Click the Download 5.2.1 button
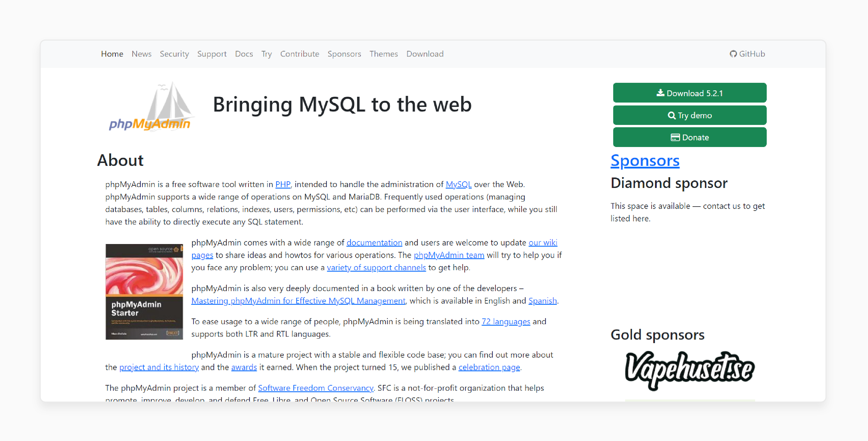The width and height of the screenshot is (868, 441). click(x=690, y=93)
